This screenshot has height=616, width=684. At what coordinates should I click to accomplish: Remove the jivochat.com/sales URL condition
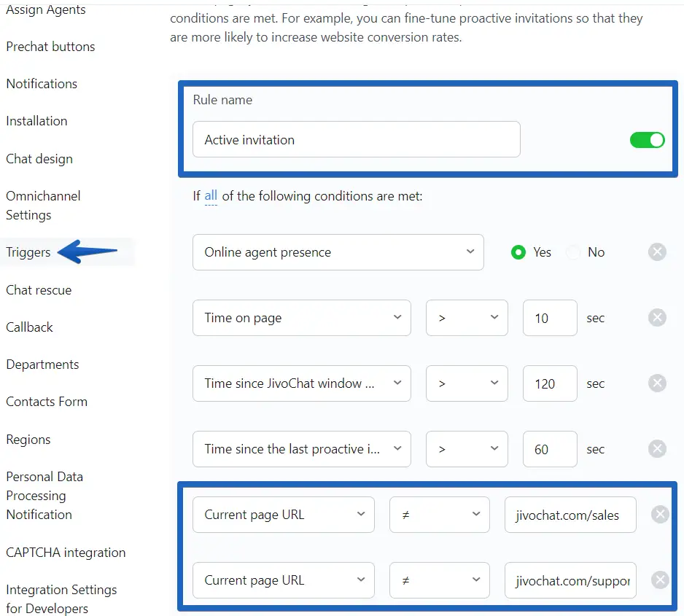pos(659,515)
